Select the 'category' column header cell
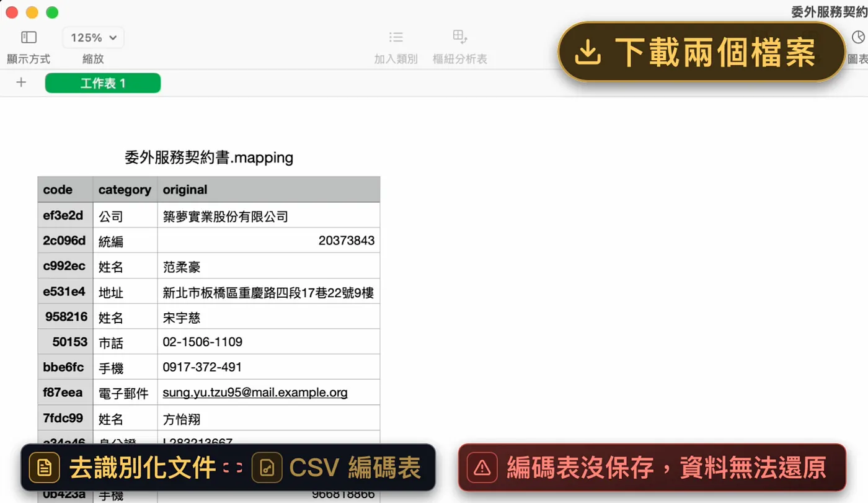Screen dimensions: 868x503 coord(125,190)
